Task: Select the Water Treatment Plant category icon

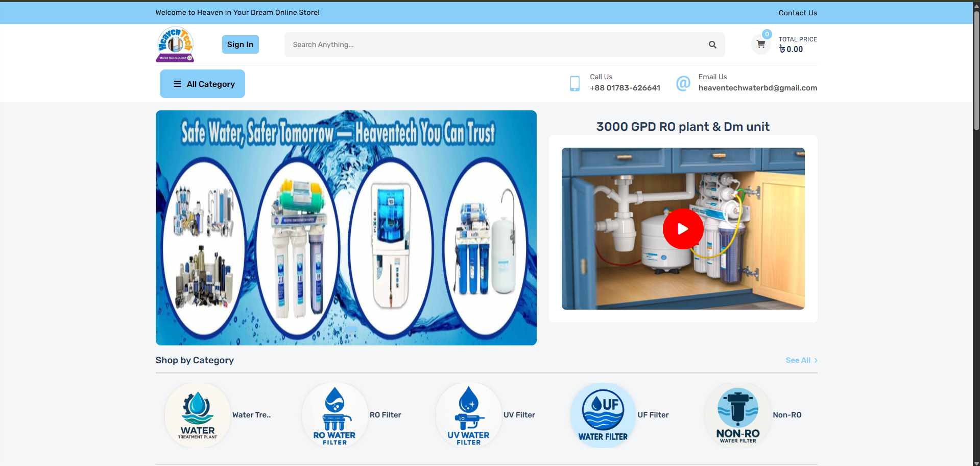Action: (x=198, y=415)
